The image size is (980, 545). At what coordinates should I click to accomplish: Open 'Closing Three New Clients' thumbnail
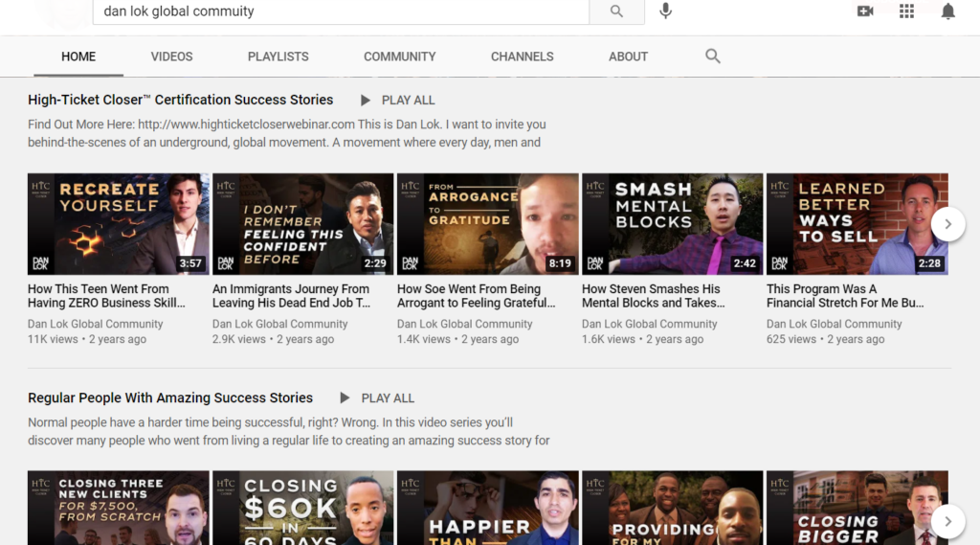click(x=118, y=508)
